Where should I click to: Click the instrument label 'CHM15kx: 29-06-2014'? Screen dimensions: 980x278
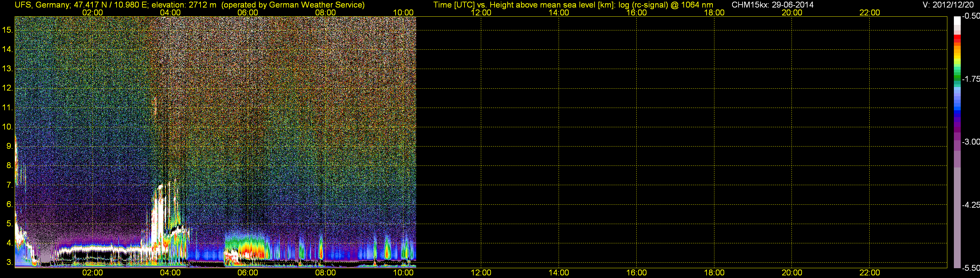[772, 5]
